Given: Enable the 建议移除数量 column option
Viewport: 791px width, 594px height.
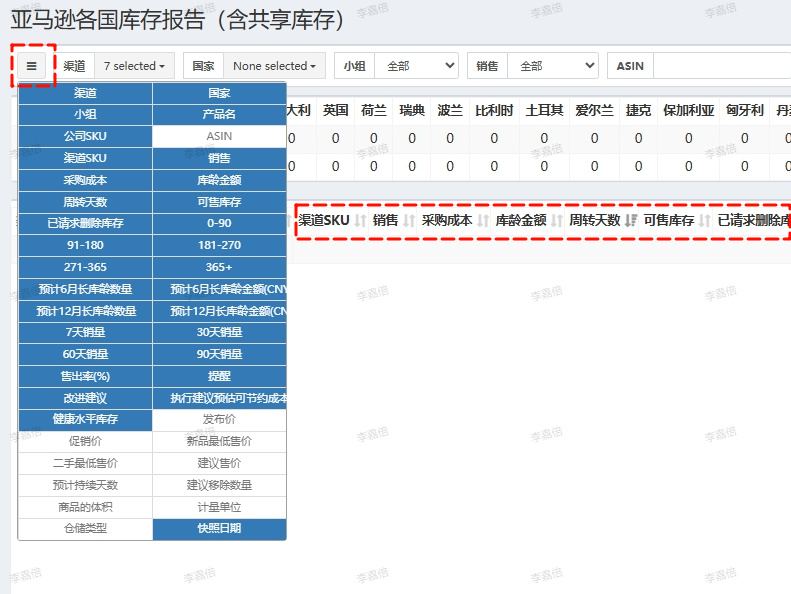Looking at the screenshot, I should pos(219,485).
